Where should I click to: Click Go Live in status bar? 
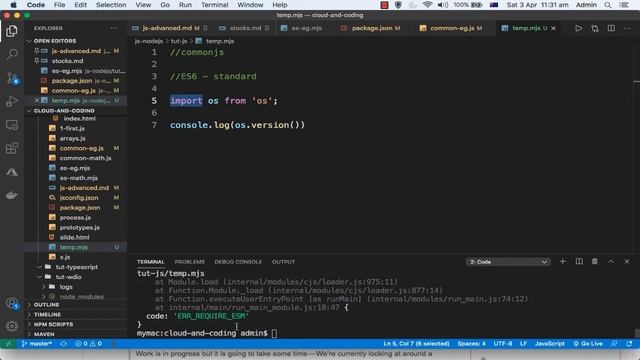tap(588, 344)
